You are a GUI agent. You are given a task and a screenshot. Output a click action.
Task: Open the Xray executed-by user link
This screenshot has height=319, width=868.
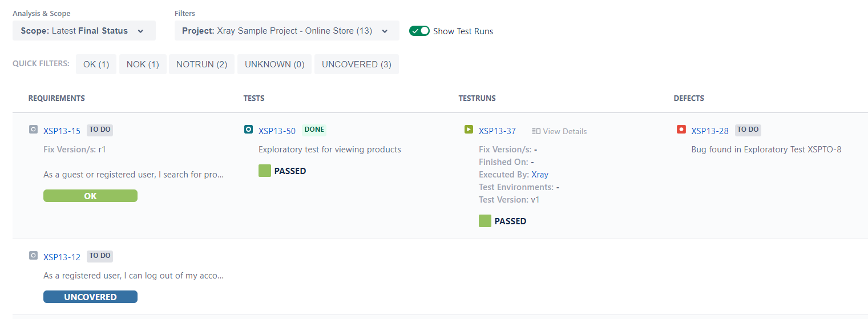click(540, 175)
